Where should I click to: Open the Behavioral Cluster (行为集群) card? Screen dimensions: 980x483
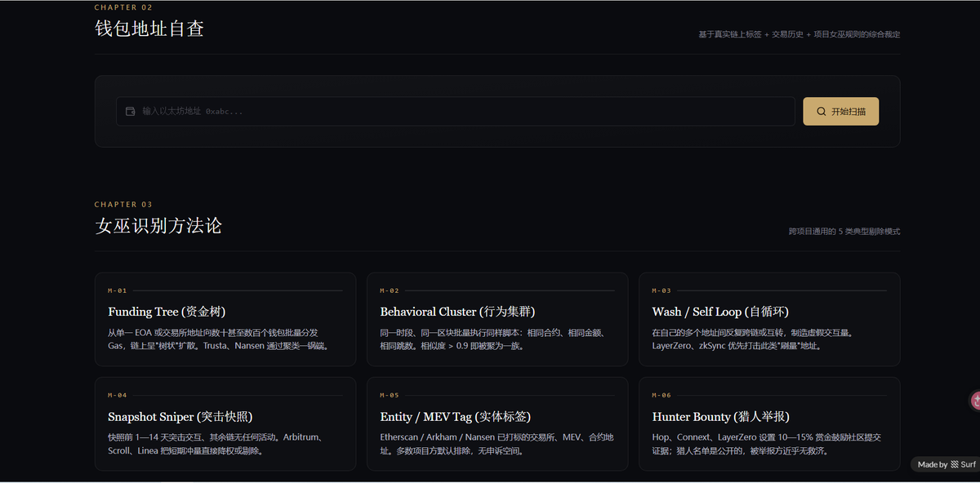click(x=497, y=319)
